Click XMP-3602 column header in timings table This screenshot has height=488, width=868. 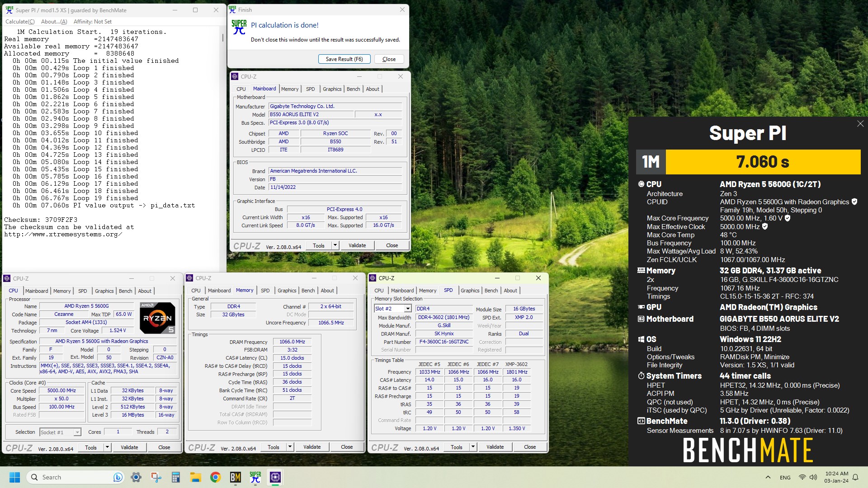[516, 364]
